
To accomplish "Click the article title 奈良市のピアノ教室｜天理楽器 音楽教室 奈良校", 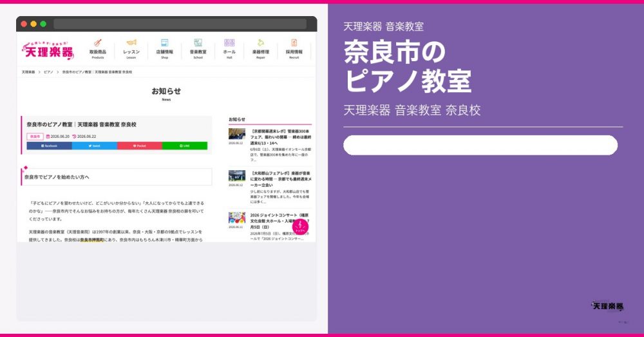I will click(81, 124).
